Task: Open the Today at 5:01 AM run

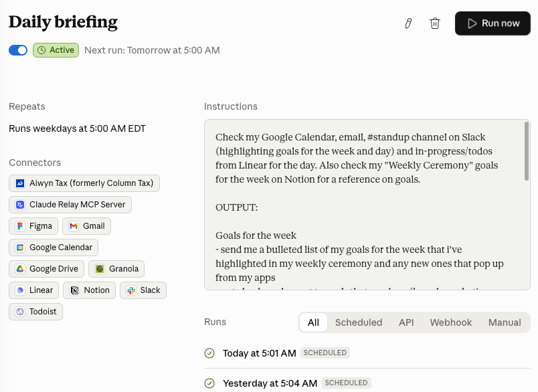Action: [260, 353]
